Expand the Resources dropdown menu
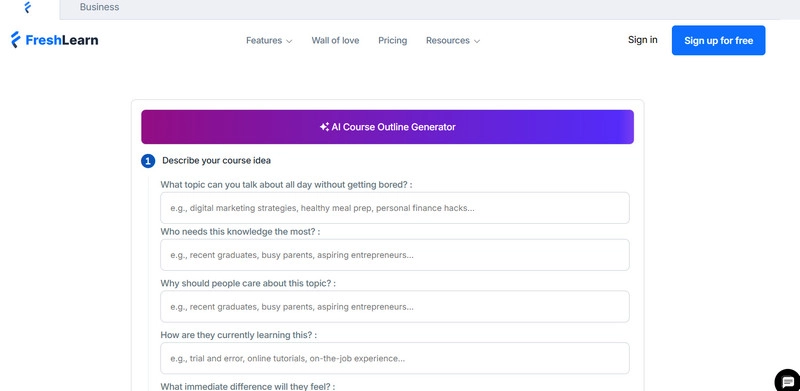Screen dimensions: 800x391 coord(453,40)
